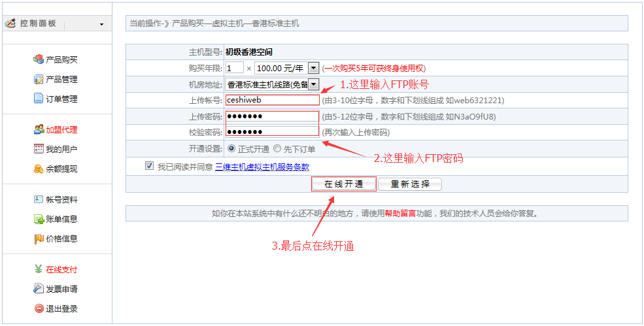Click the 在线开通 button
The image size is (644, 326).
344,184
